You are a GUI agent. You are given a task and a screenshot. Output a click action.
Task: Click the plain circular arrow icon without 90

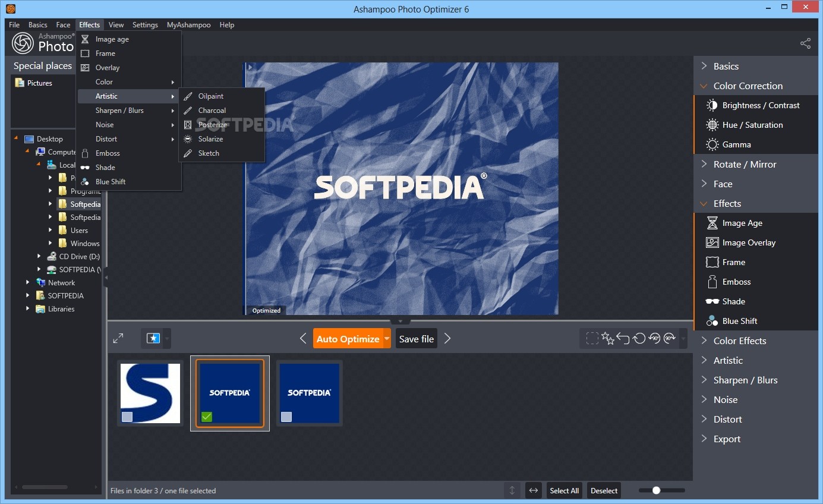(x=639, y=338)
